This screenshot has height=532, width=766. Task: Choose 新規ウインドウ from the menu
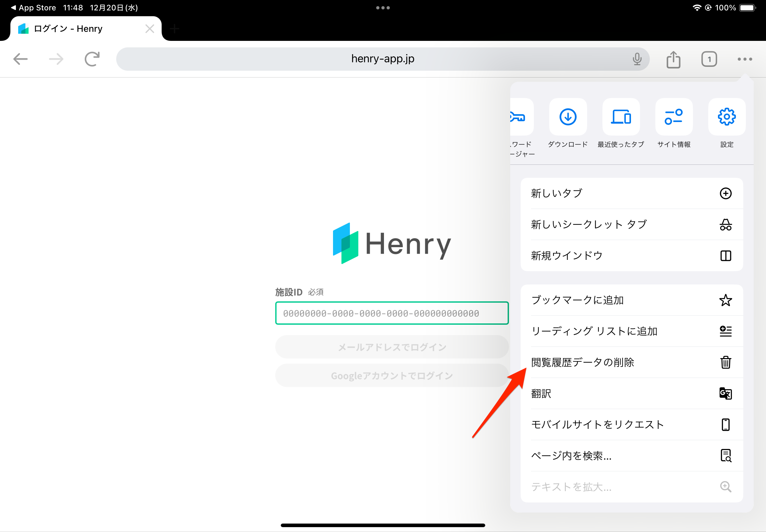point(631,256)
